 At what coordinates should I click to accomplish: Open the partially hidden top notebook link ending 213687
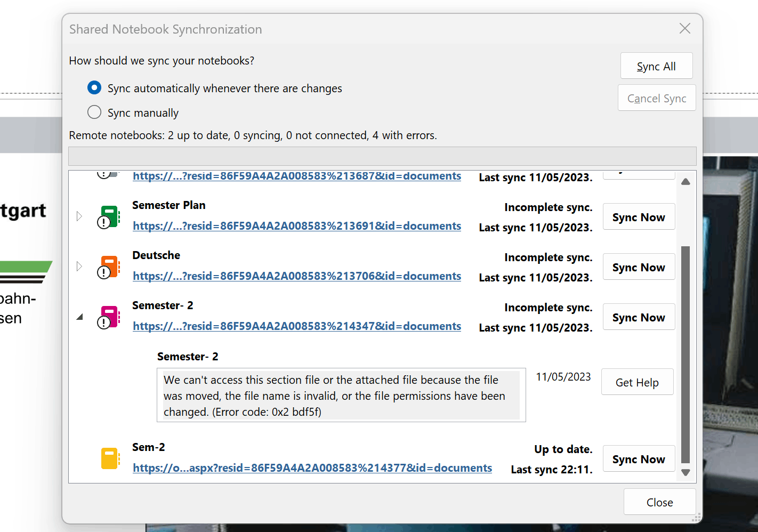pos(297,176)
